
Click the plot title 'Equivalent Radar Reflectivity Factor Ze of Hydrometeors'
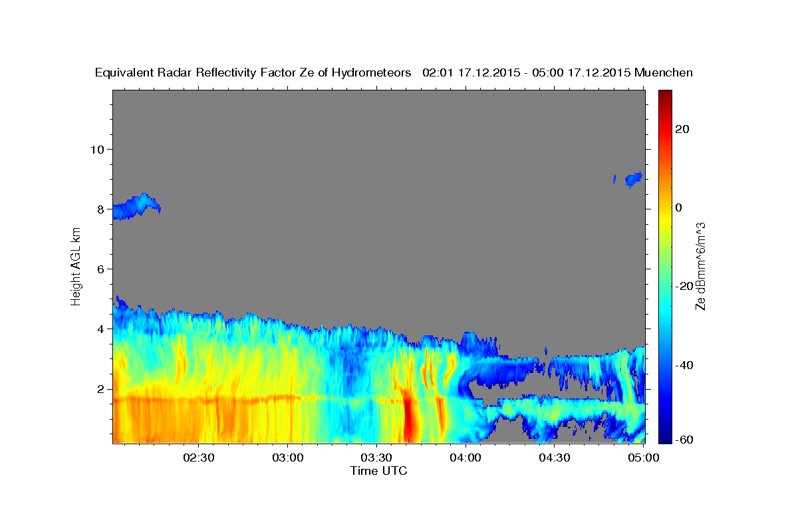(x=253, y=73)
